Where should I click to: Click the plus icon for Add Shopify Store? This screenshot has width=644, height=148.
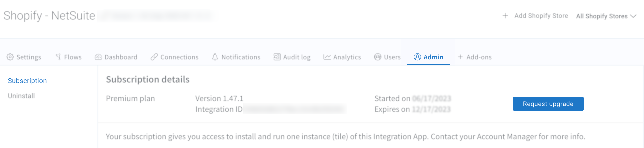point(505,16)
